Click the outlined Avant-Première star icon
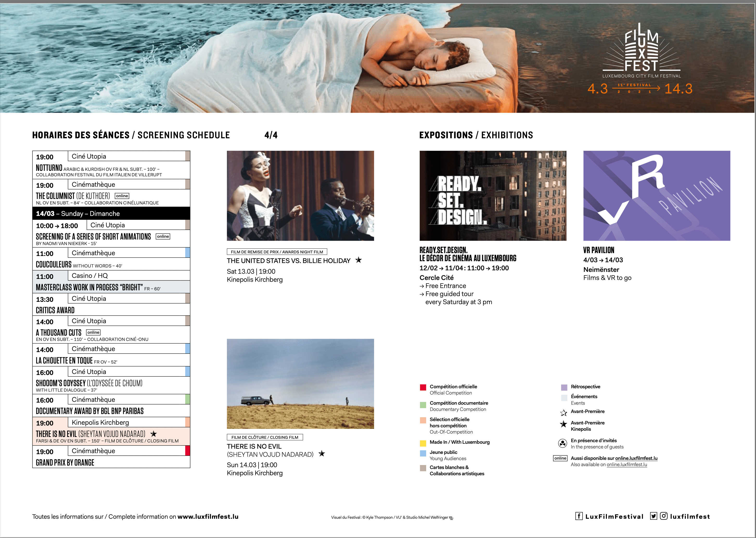This screenshot has height=538, width=756. coord(563,412)
